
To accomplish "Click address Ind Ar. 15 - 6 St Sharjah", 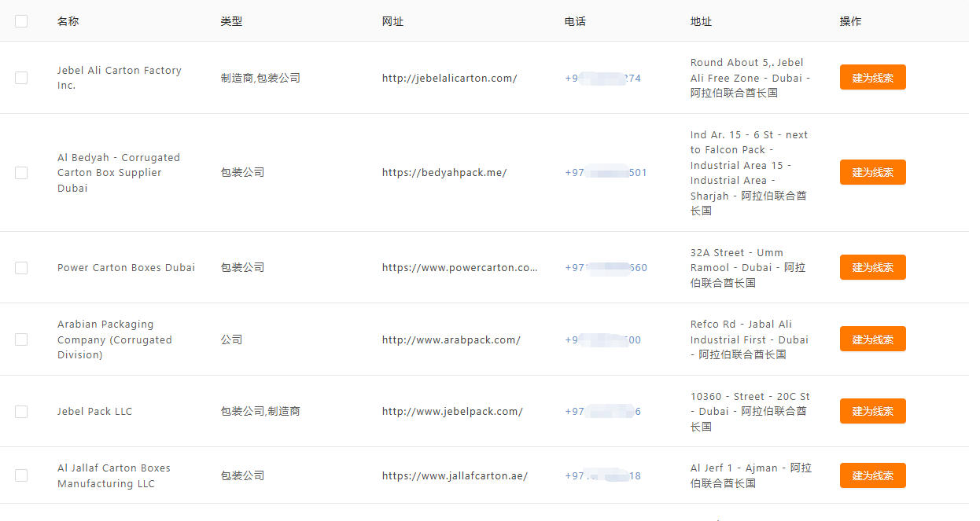I will pyautogui.click(x=750, y=172).
